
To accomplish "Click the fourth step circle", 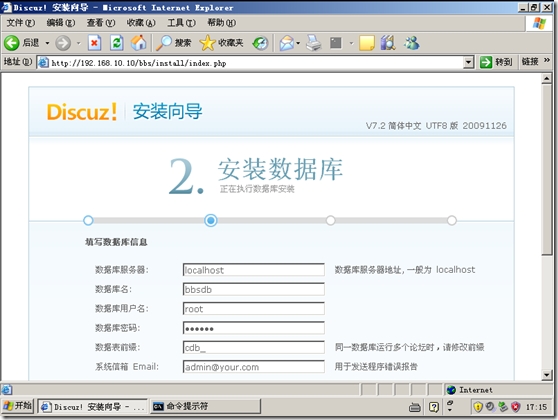I will [x=452, y=221].
